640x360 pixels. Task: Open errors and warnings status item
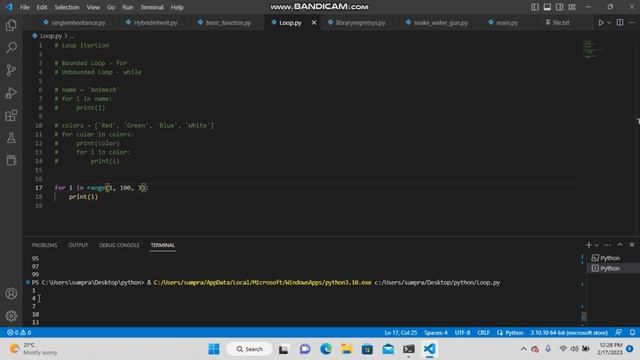[19, 333]
